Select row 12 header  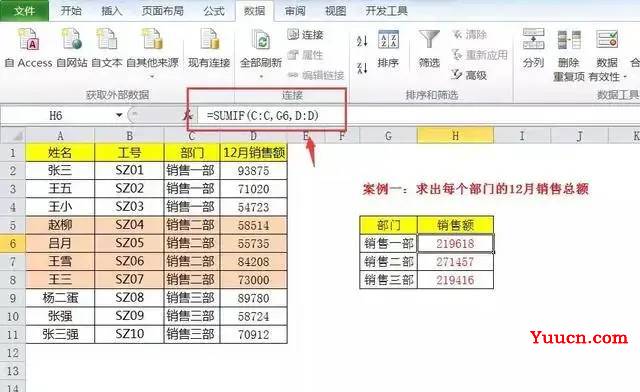coord(13,353)
